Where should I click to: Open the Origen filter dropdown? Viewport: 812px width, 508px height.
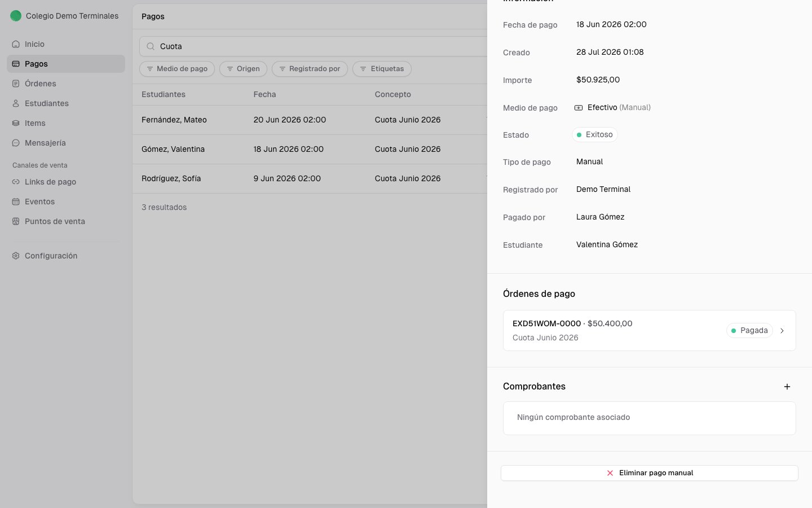[x=244, y=69]
